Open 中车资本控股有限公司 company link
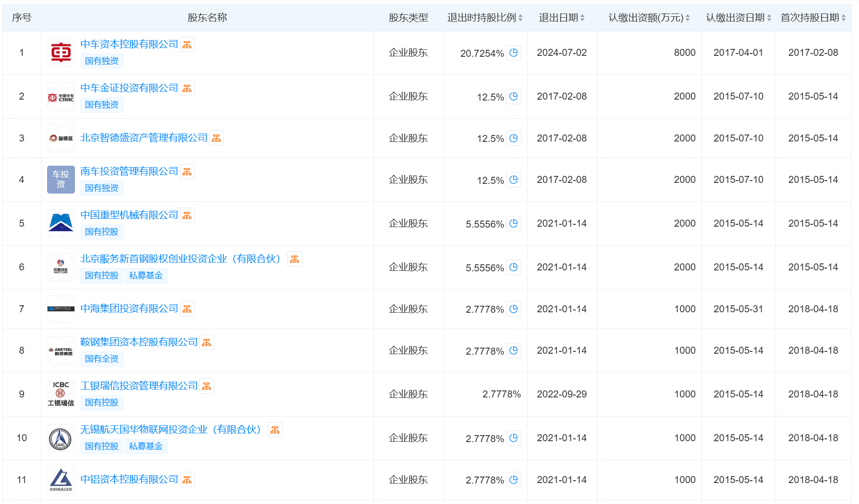Viewport: 859px width, 504px height. click(x=129, y=44)
